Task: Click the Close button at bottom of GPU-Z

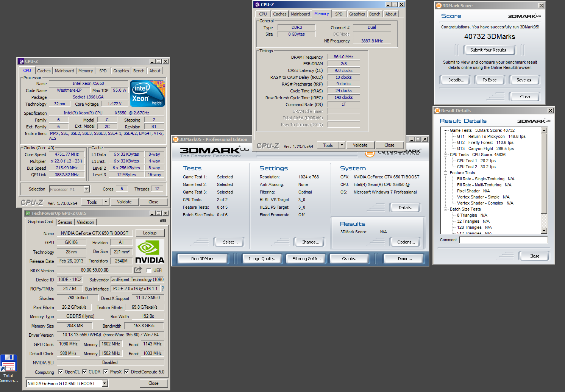Action: click(x=153, y=383)
